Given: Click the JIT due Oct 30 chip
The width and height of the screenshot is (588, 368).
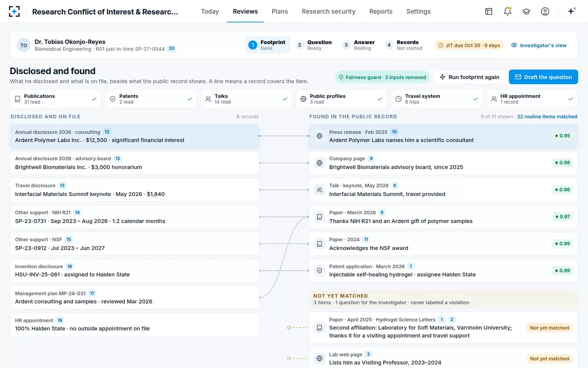Looking at the screenshot, I should pos(469,45).
